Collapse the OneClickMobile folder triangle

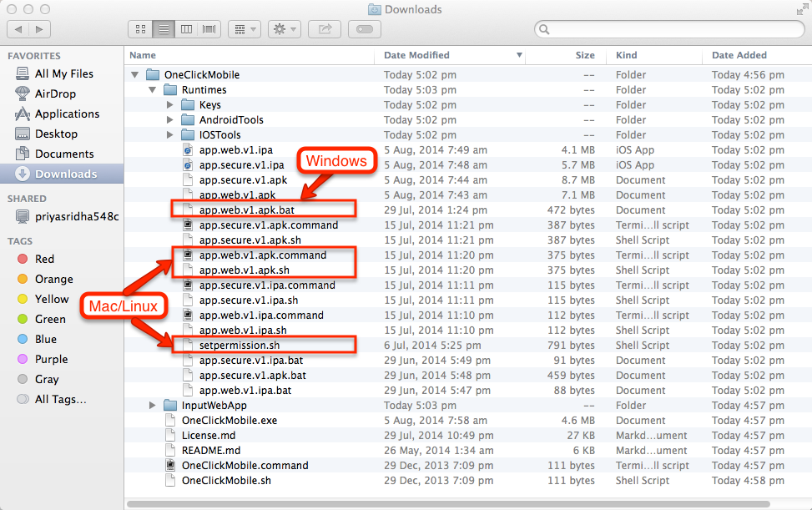134,74
